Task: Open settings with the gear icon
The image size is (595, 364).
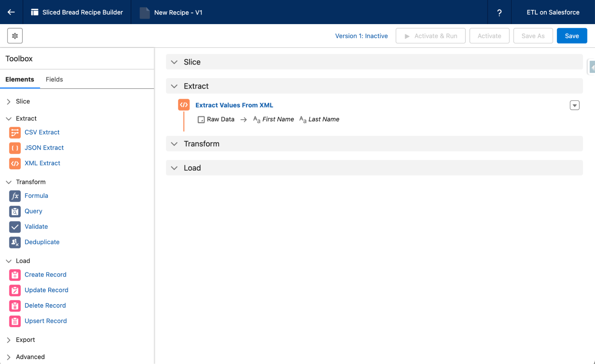Action: click(x=15, y=36)
